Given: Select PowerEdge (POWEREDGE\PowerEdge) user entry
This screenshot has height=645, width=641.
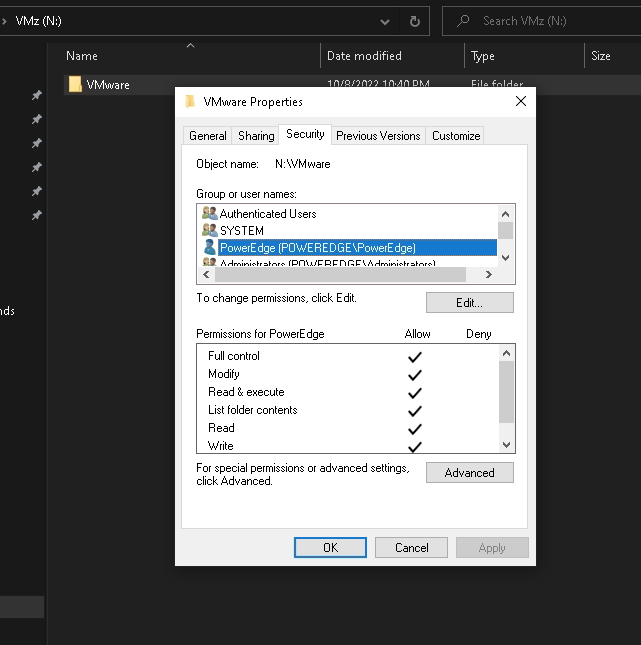Looking at the screenshot, I should (x=357, y=248).
